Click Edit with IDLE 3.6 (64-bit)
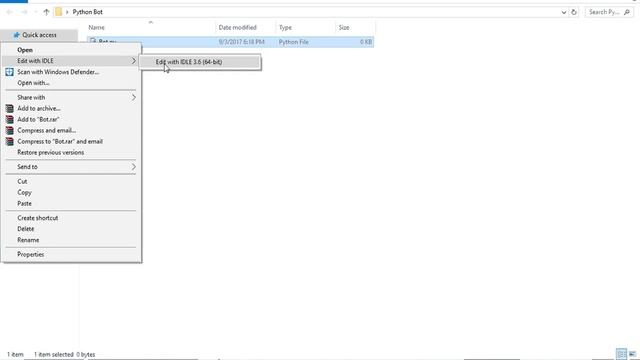This screenshot has height=360, width=640. [200, 62]
